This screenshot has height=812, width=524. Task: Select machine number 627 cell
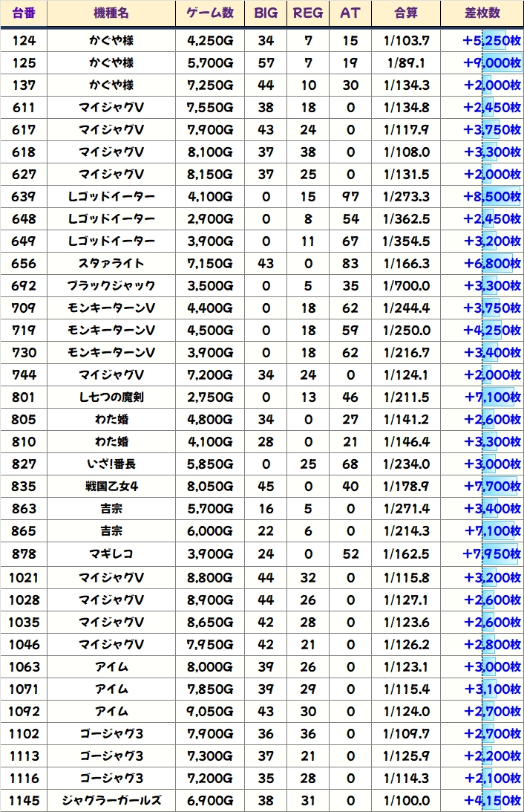24,174
